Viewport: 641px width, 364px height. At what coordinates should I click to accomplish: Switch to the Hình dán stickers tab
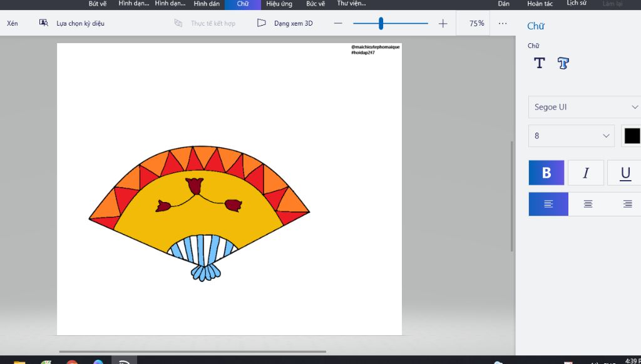[x=207, y=4]
